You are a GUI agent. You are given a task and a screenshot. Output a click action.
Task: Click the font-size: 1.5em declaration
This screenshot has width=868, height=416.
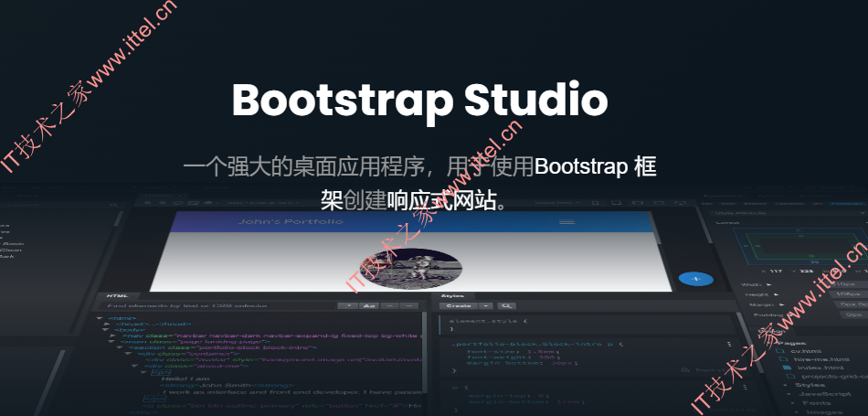pyautogui.click(x=513, y=351)
